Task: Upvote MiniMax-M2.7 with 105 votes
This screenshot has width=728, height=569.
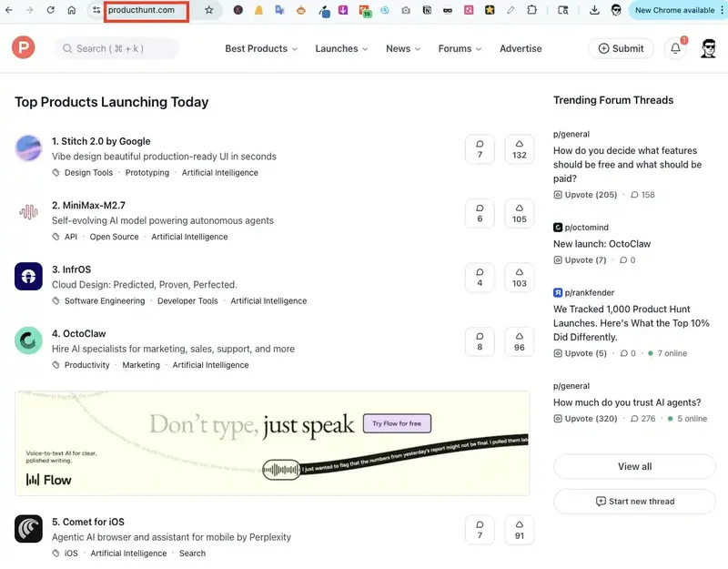Action: 519,214
